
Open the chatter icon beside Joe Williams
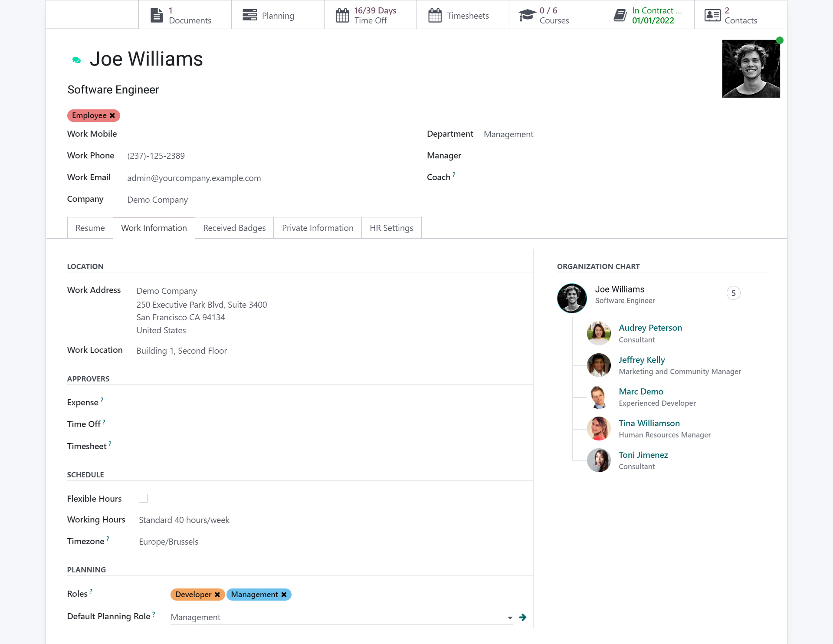[x=77, y=59]
